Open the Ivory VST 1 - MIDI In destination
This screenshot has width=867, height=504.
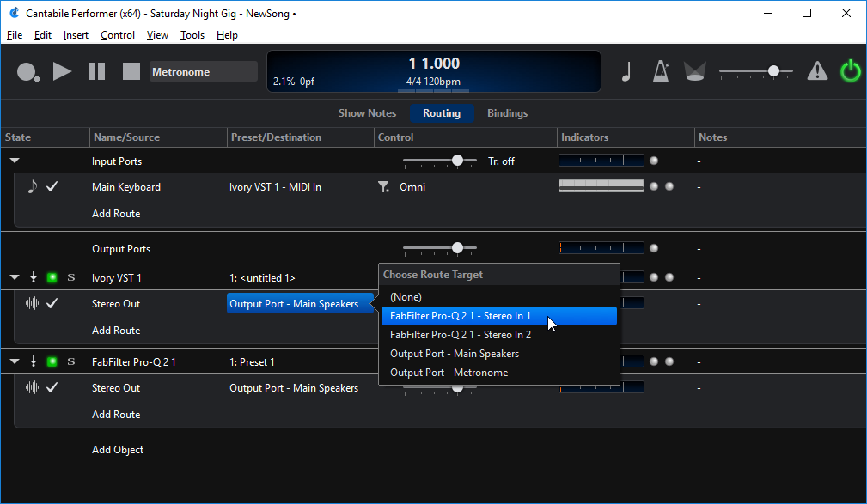coord(275,187)
